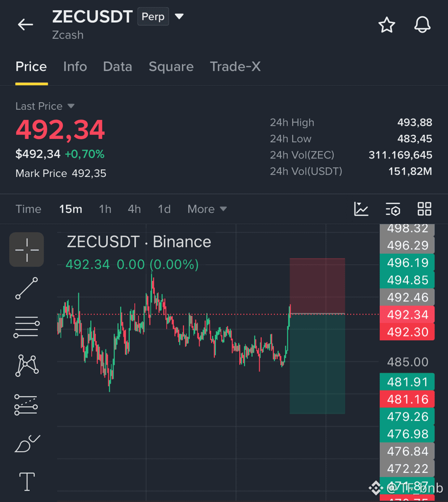Tap the 481.16 red price label
This screenshot has height=502, width=448.
(407, 399)
